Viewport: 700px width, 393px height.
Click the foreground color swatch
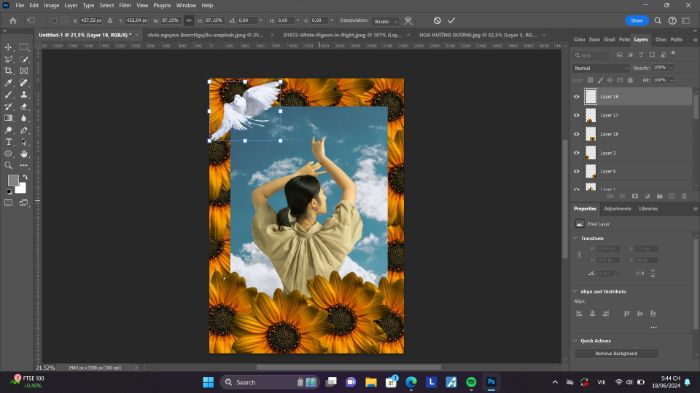click(x=13, y=180)
